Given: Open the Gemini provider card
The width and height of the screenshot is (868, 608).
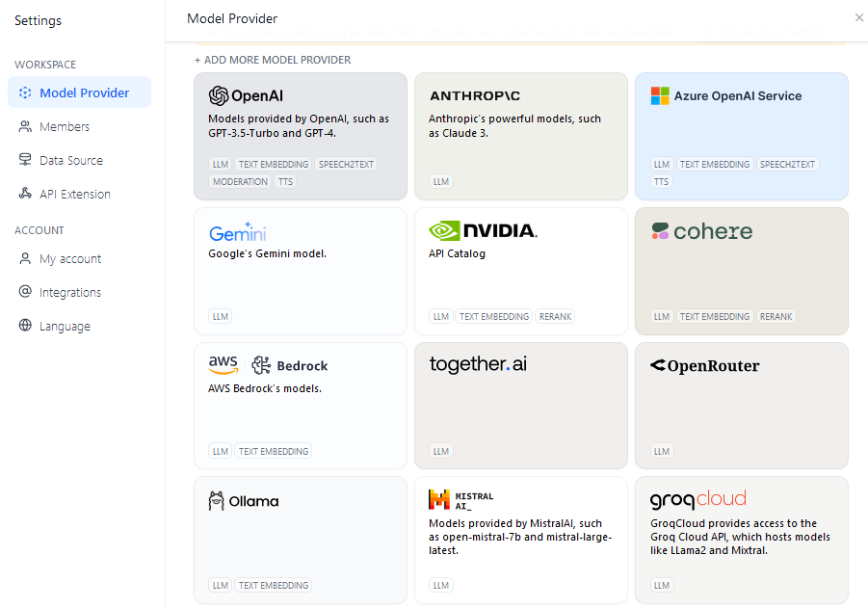Looking at the screenshot, I should 301,272.
